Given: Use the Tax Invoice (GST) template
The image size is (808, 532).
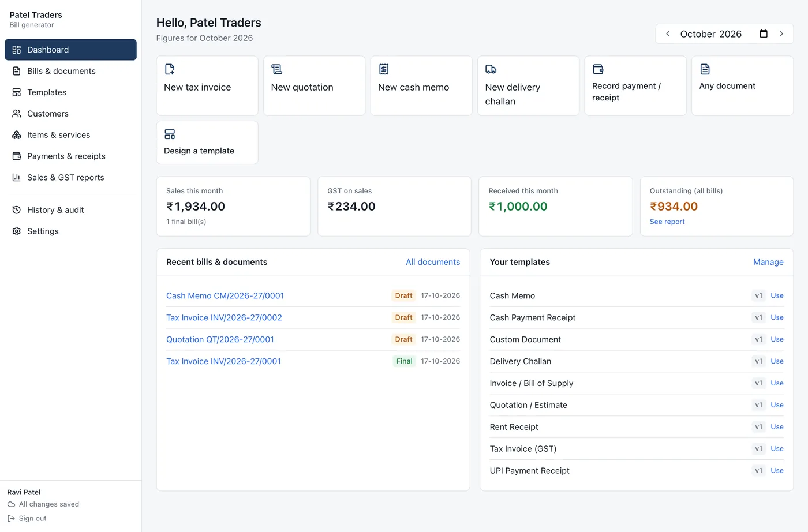Looking at the screenshot, I should [777, 449].
